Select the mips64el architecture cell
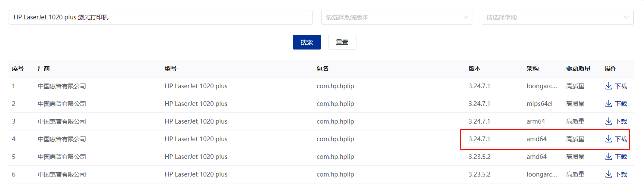The image size is (644, 186). coord(539,104)
